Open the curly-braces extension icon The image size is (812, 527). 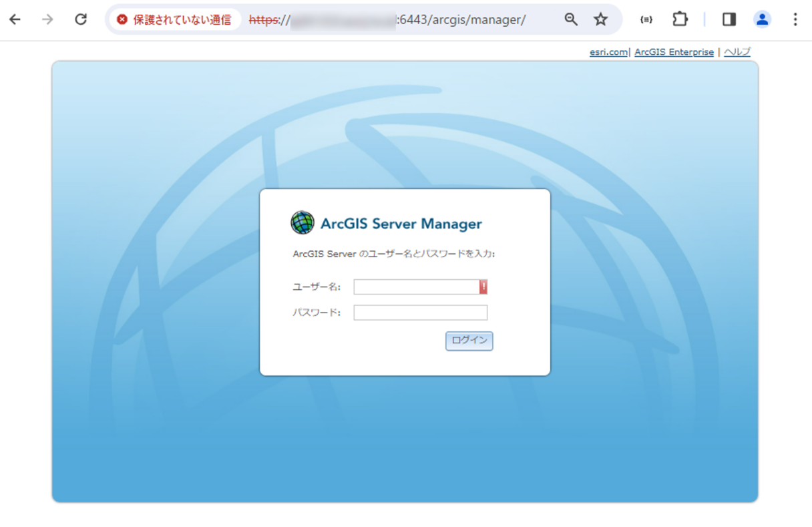point(646,19)
